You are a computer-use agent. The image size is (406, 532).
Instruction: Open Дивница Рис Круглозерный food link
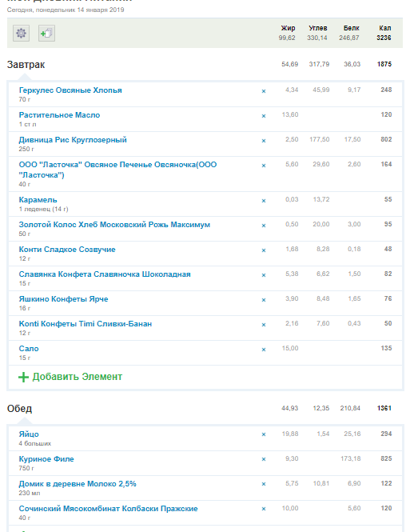(73, 140)
